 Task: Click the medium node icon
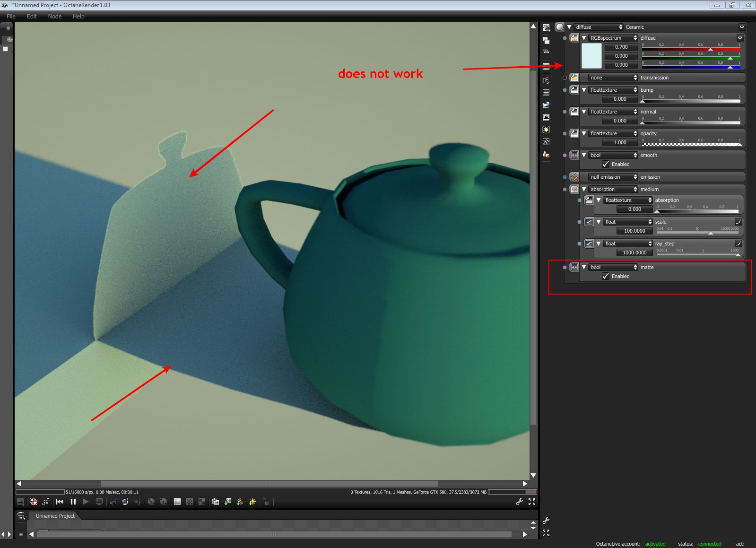pos(574,189)
